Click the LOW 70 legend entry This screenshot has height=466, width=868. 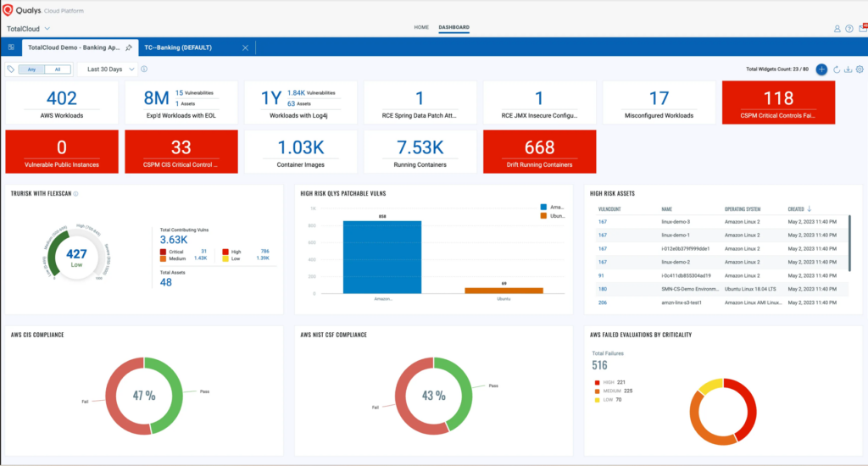tap(608, 400)
